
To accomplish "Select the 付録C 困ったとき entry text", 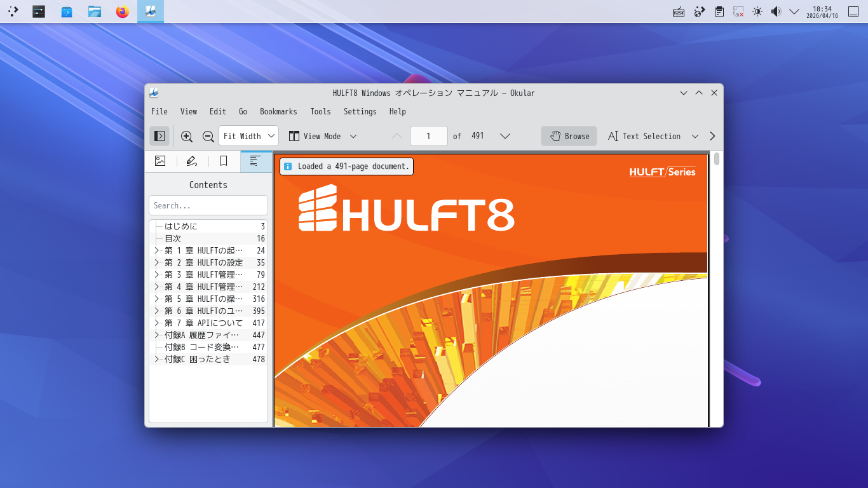I will pos(198,359).
